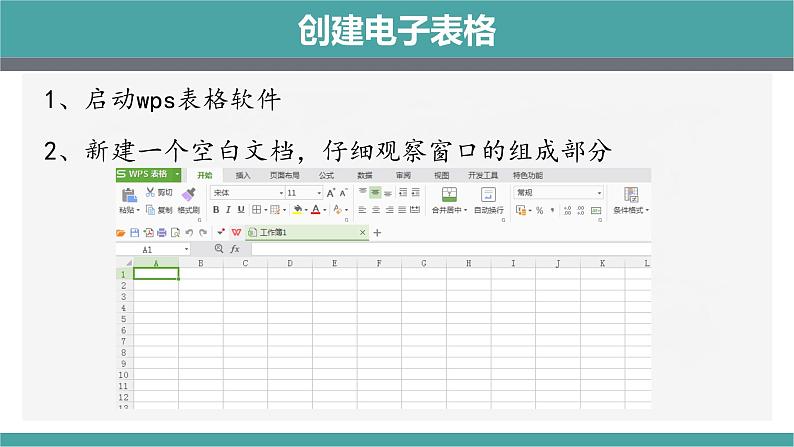Click the Conditional Formatting icon
This screenshot has height=447, width=794.
coord(631,194)
